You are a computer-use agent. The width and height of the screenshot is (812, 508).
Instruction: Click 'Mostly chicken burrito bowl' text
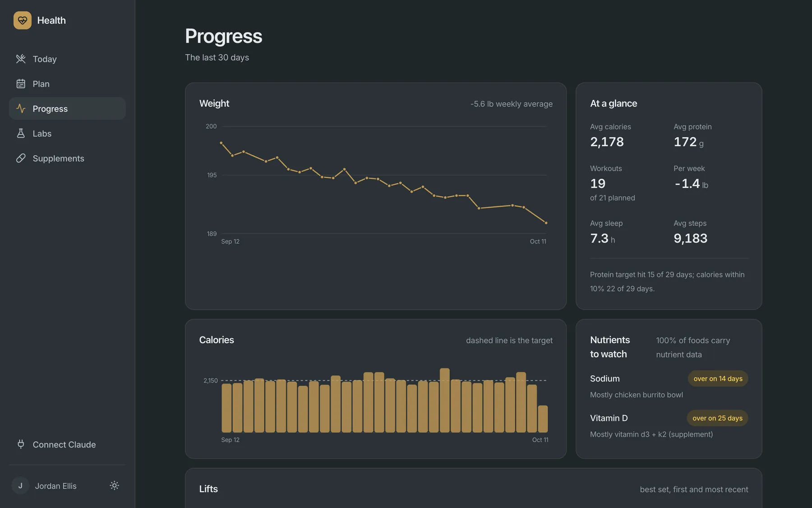(636, 395)
